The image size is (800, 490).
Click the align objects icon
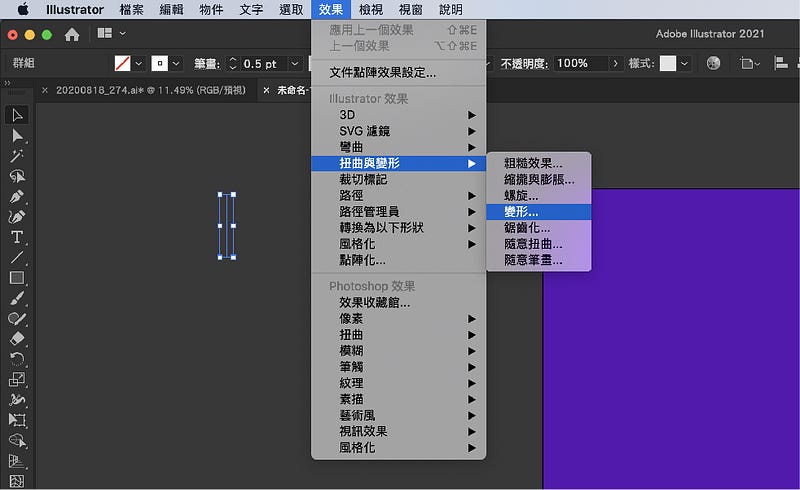pos(781,63)
